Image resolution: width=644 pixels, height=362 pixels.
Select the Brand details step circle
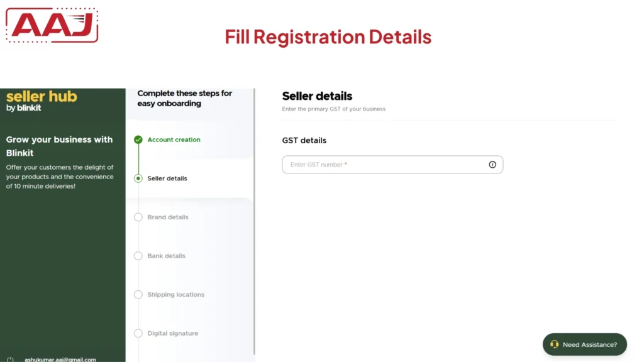[x=138, y=217]
